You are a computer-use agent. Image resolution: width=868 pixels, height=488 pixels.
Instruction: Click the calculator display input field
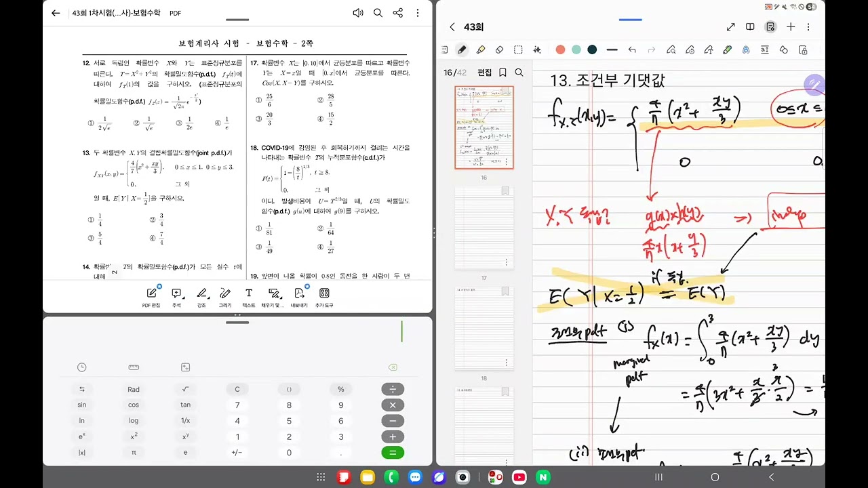[x=237, y=332]
